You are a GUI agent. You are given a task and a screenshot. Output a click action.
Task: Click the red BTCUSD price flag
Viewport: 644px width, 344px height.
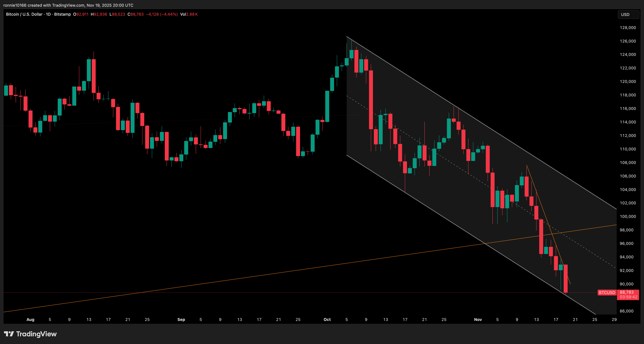607,292
